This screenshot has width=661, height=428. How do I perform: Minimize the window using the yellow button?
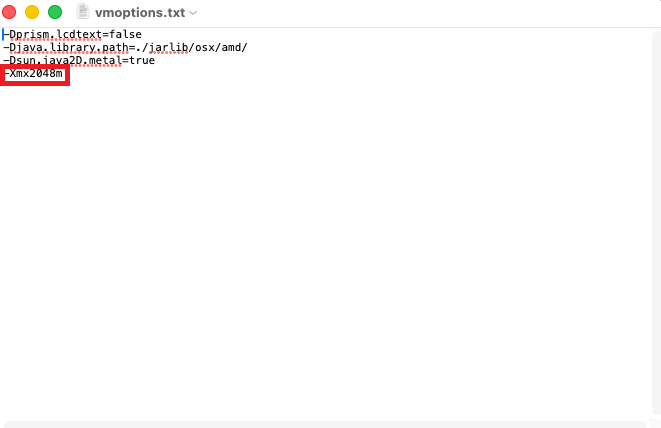click(x=32, y=12)
